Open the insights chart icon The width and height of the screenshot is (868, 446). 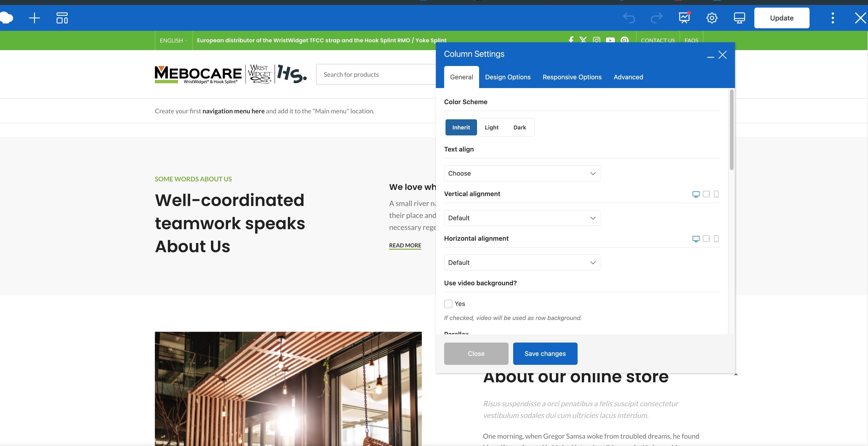(684, 18)
